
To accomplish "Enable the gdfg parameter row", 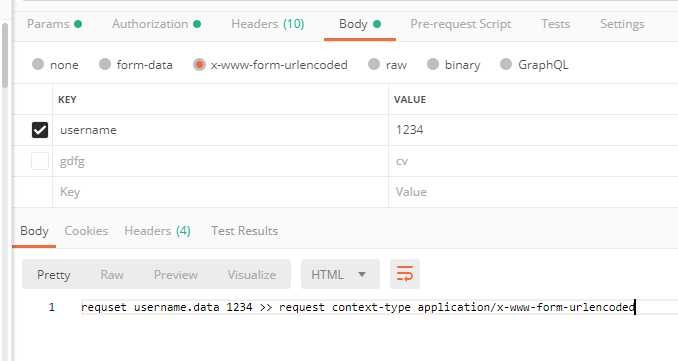I will click(x=40, y=161).
